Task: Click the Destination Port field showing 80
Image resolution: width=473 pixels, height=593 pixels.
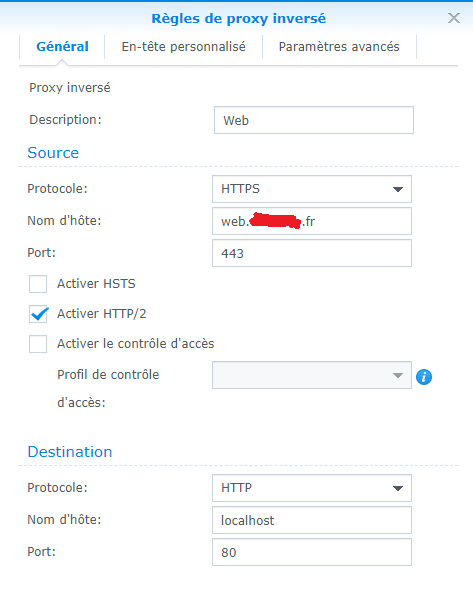Action: coord(312,552)
